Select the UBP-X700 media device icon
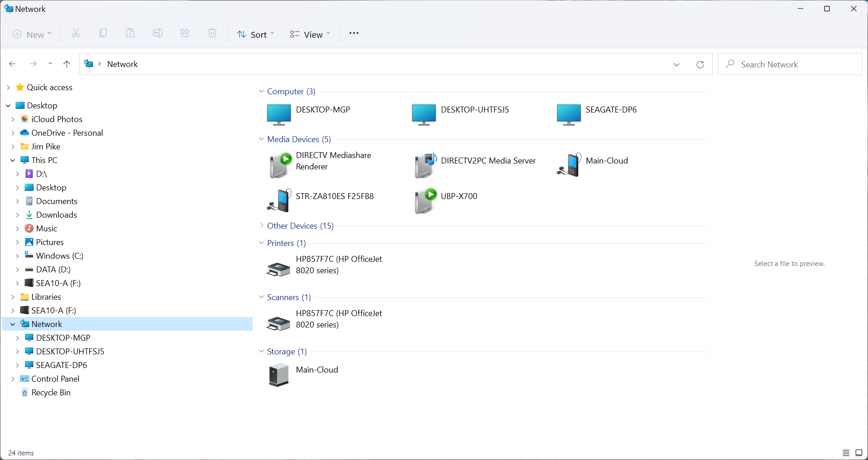The image size is (868, 460). click(425, 200)
